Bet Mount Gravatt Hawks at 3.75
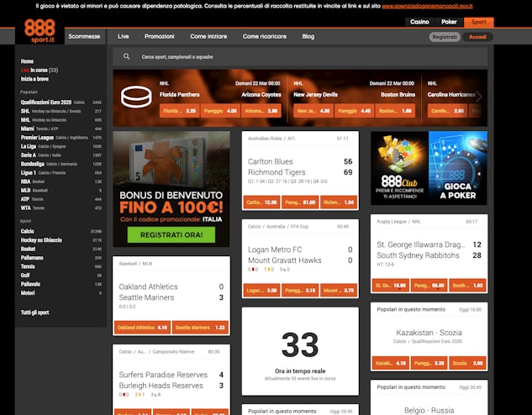Viewport: 532px width, 415px height. point(339,290)
